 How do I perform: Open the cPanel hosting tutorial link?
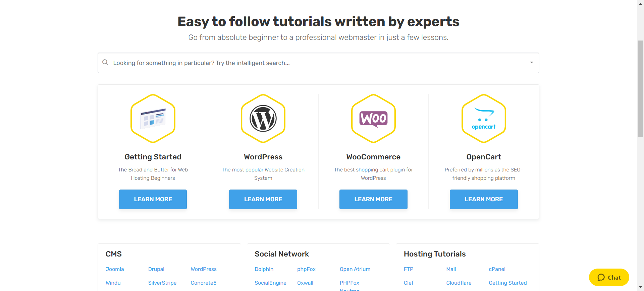point(497,269)
